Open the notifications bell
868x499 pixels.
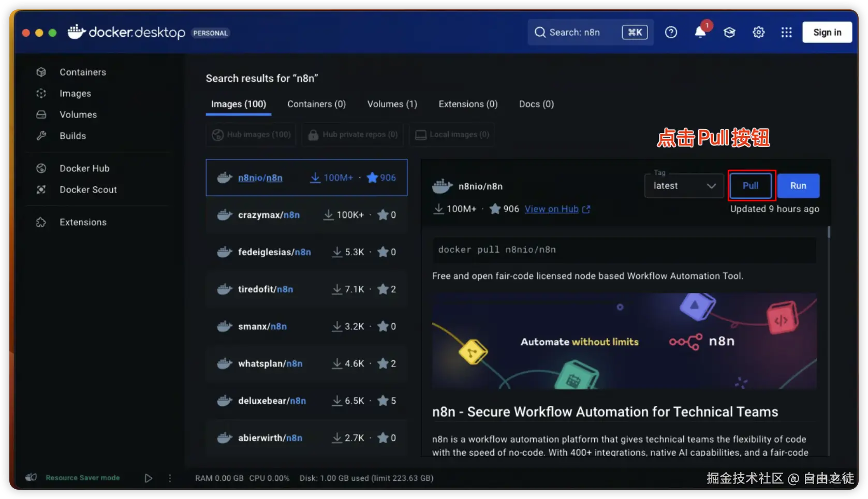pos(700,32)
